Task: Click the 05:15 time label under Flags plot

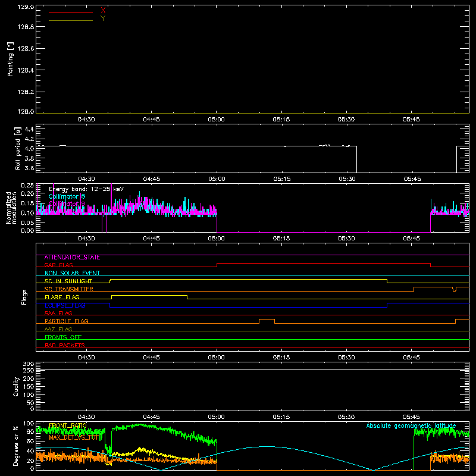Action: point(281,358)
